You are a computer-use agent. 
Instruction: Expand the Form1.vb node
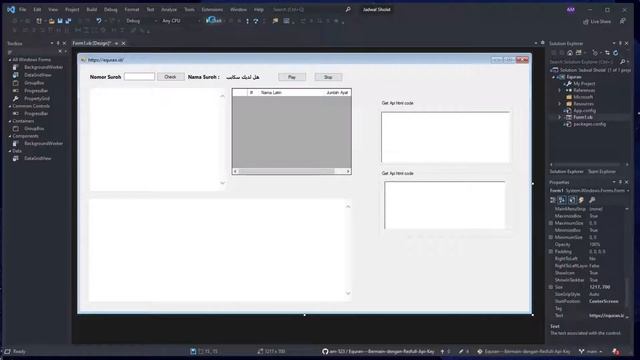click(x=560, y=117)
